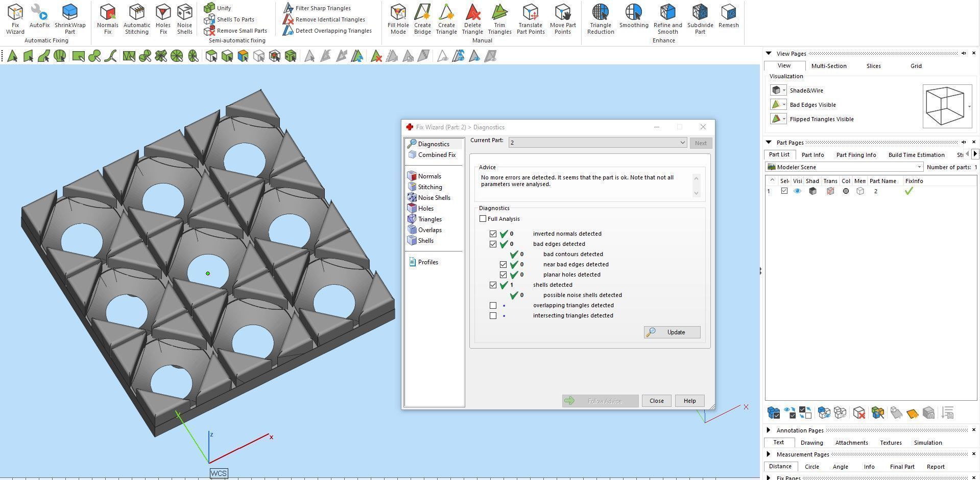Open Flipped Triangles Visible dropdown
This screenshot has width=980, height=480.
coord(778,119)
